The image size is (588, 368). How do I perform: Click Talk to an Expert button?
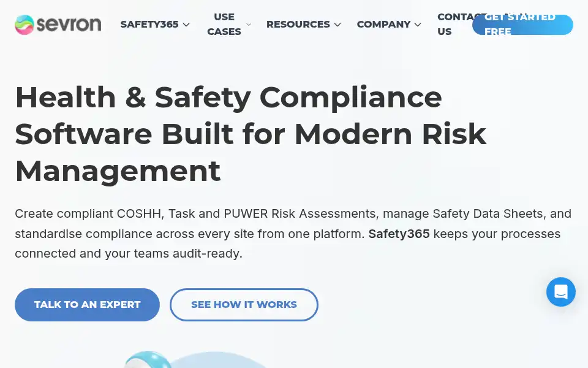(x=87, y=305)
